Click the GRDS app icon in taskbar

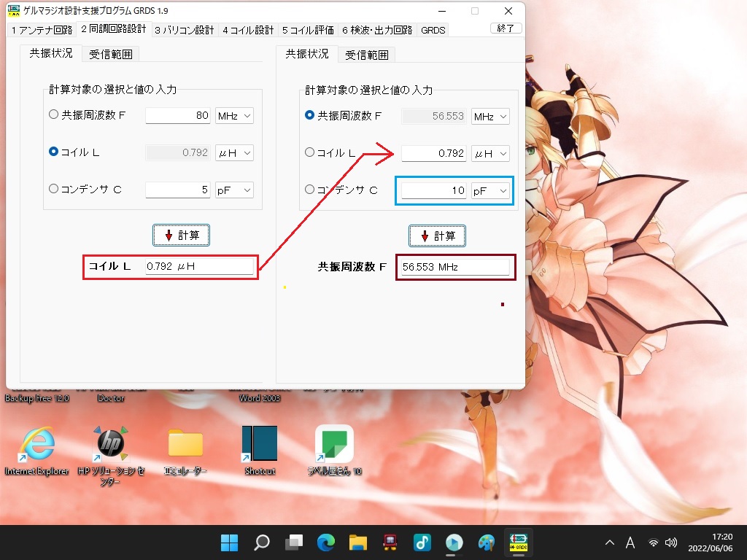(519, 542)
